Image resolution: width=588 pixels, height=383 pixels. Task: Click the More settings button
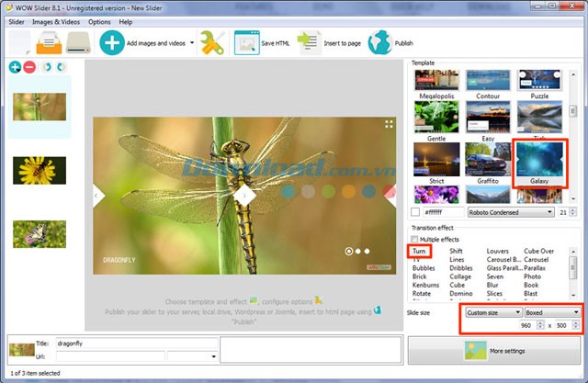pos(496,351)
